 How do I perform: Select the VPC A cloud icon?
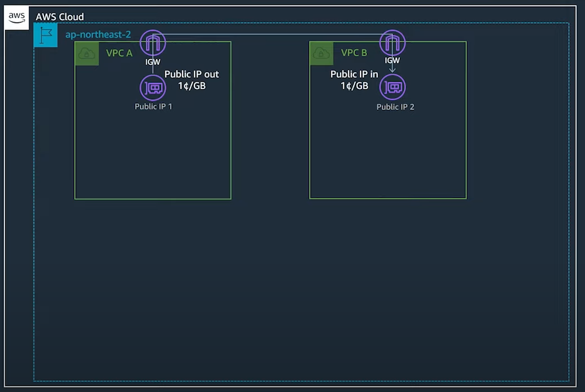(87, 54)
